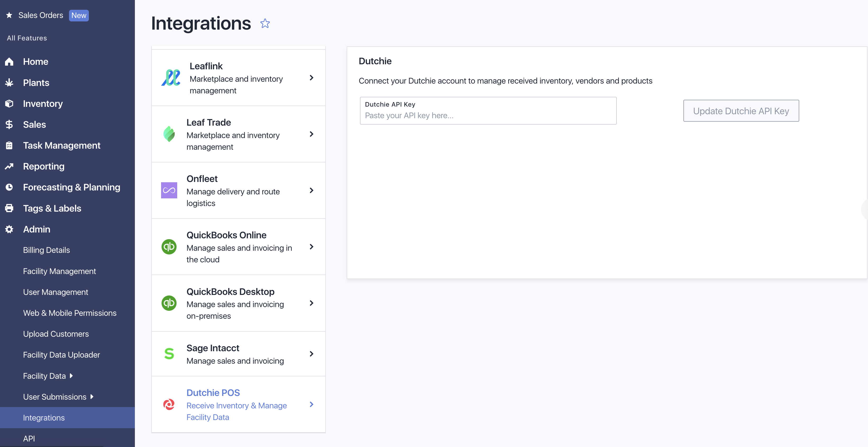Favorite the Integrations page with the star

(x=265, y=23)
